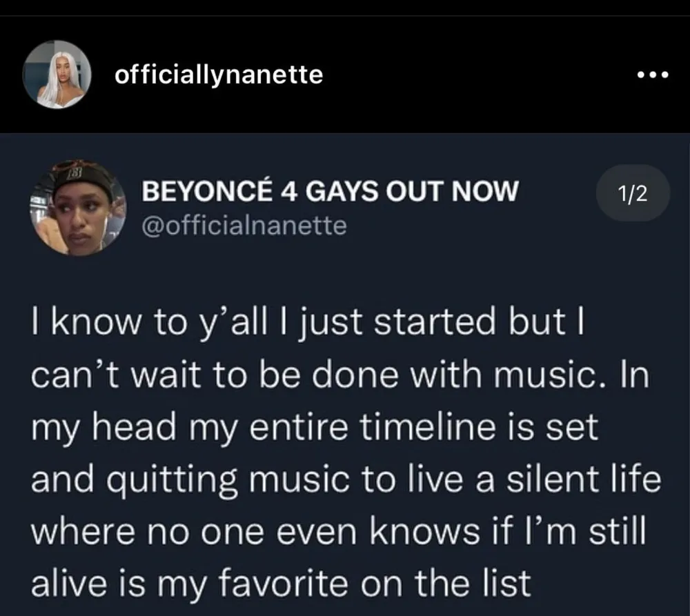Tap the 1/2 carousel page indicator

[632, 194]
